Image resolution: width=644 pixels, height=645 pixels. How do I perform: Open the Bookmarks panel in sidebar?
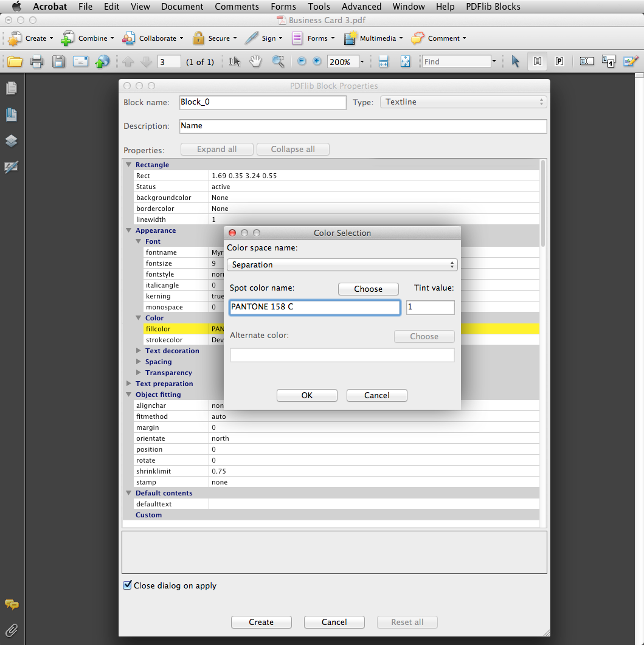[12, 115]
